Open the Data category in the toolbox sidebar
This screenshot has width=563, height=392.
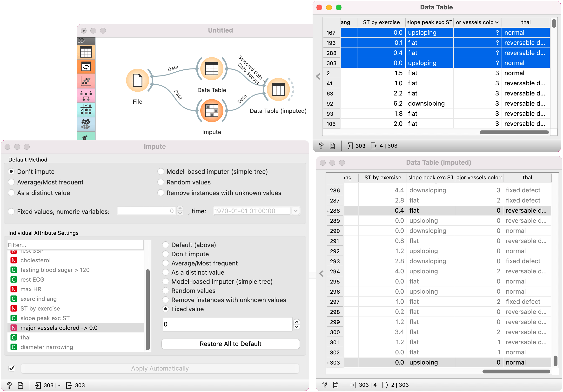[x=86, y=52]
